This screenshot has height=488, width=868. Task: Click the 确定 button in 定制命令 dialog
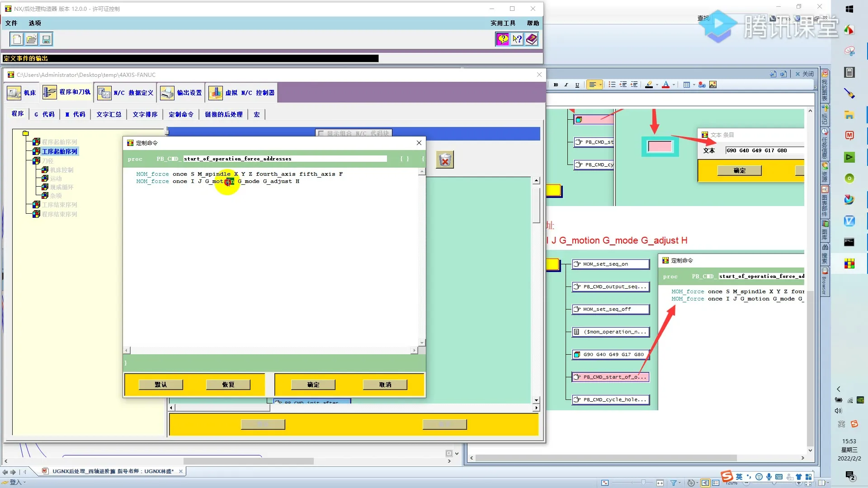[x=313, y=385]
